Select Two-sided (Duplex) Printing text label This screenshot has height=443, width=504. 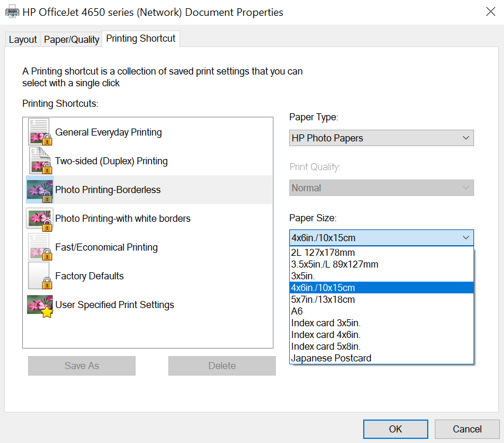tap(111, 161)
